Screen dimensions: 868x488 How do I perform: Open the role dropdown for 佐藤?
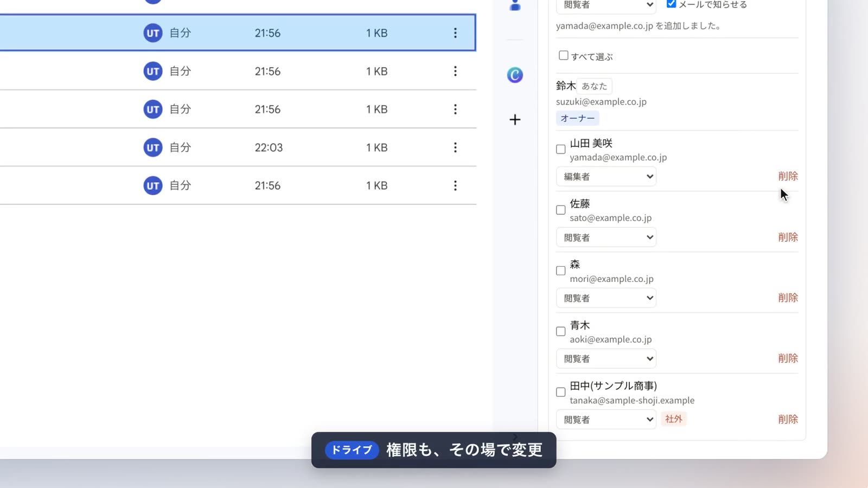[x=606, y=237]
